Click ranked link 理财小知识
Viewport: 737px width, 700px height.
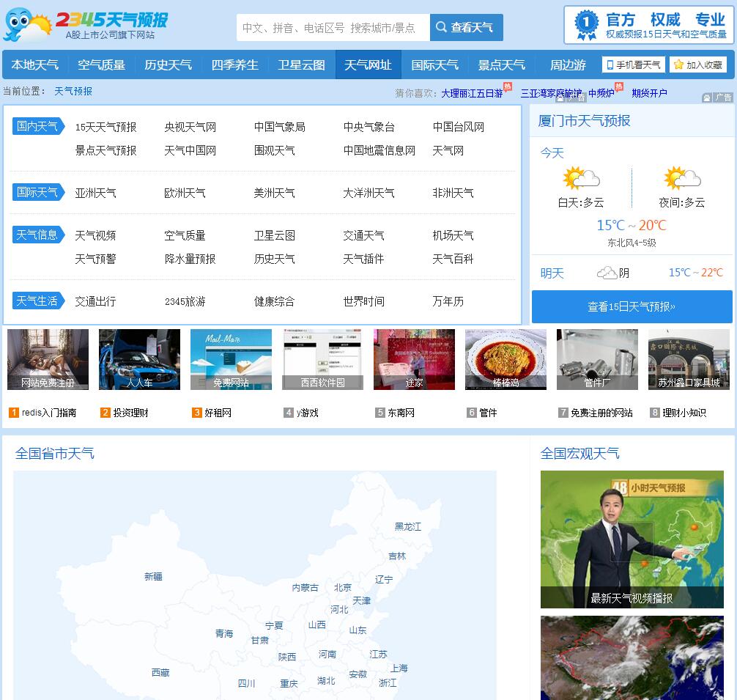coord(684,413)
